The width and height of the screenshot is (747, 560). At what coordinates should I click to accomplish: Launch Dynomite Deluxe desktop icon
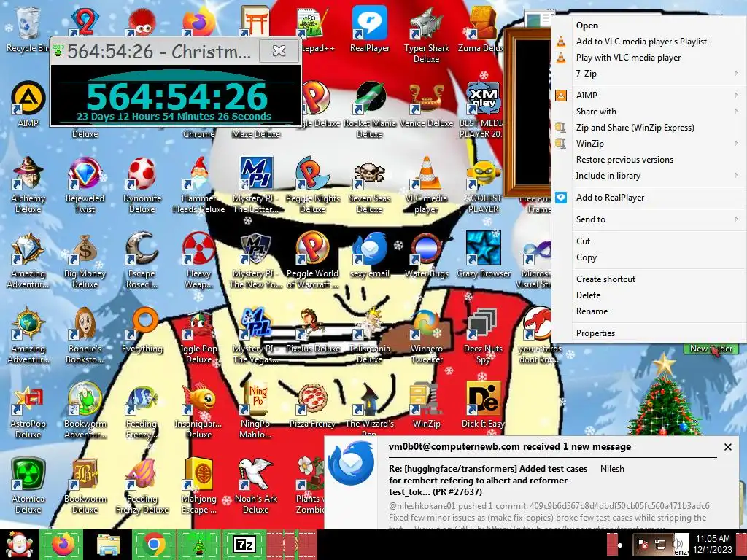tap(142, 184)
